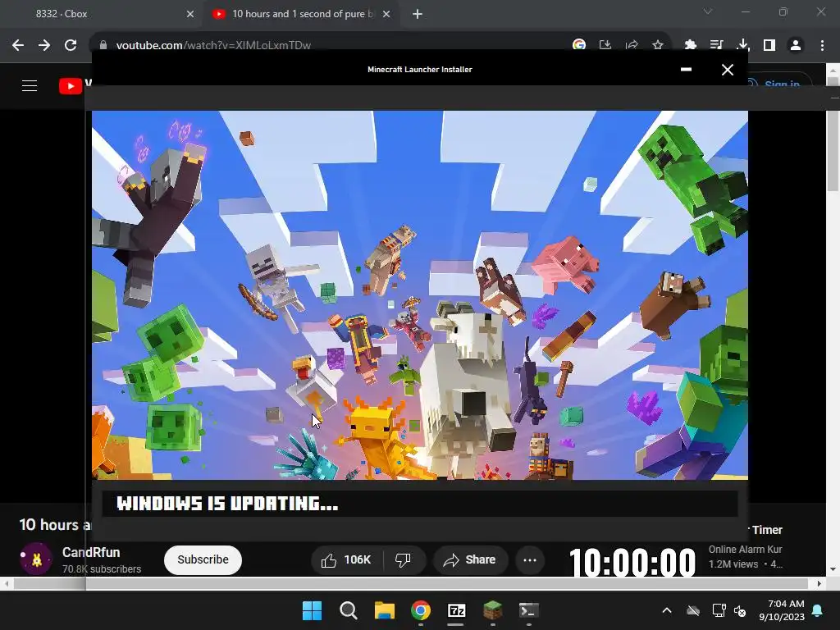
Task: Open the CandRfun channel name link
Action: pyautogui.click(x=90, y=552)
